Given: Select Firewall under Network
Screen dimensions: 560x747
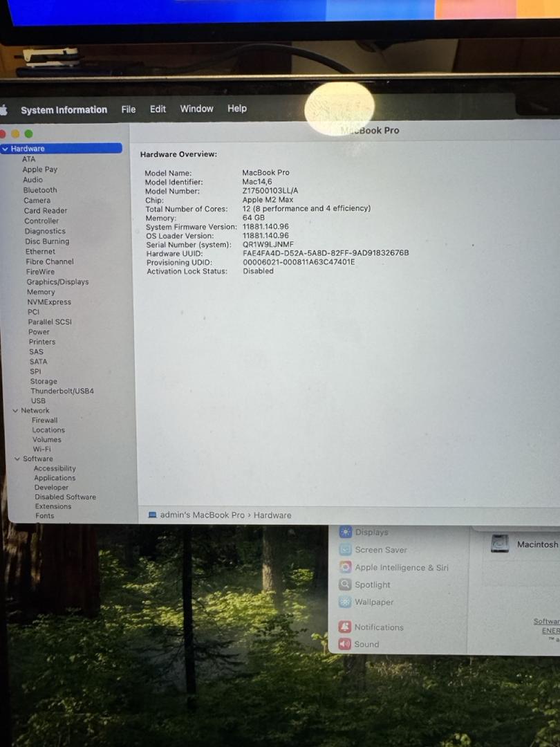Looking at the screenshot, I should click(x=45, y=421).
